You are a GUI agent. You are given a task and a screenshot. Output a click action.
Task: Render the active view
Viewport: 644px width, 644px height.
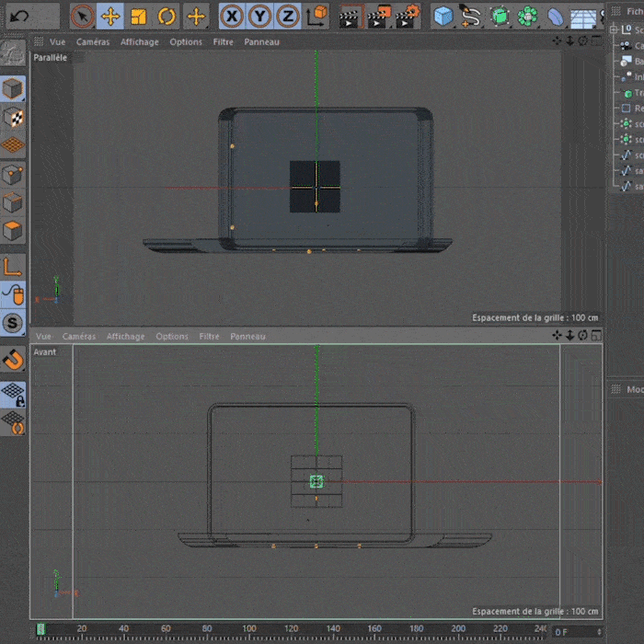point(351,17)
